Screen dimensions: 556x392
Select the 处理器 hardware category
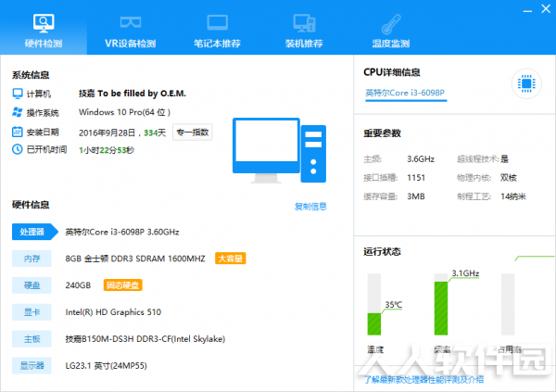[34, 232]
